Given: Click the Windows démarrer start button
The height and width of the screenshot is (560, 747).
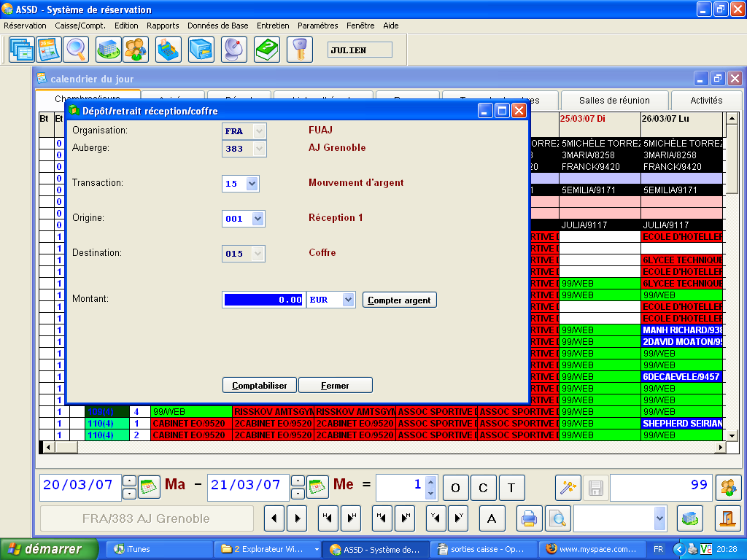Looking at the screenshot, I should [x=48, y=549].
